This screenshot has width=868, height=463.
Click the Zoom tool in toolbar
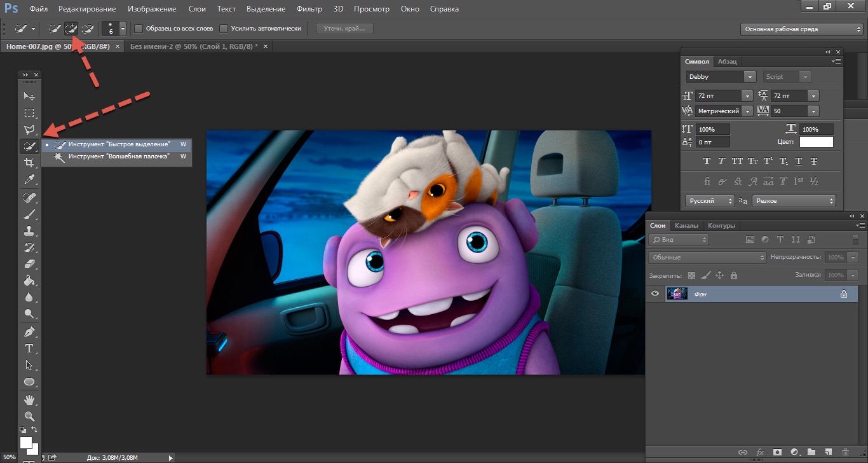pyautogui.click(x=29, y=416)
